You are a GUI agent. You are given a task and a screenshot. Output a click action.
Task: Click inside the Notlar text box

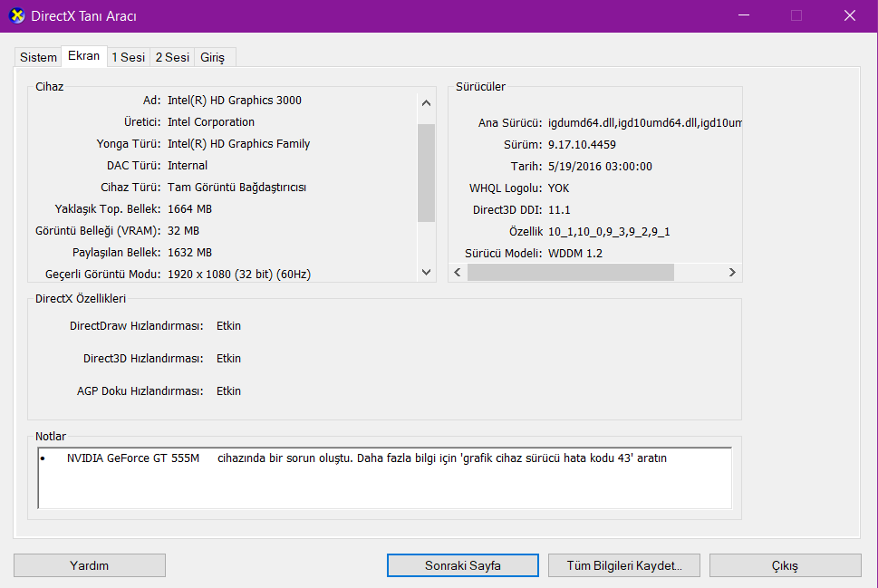(385, 477)
